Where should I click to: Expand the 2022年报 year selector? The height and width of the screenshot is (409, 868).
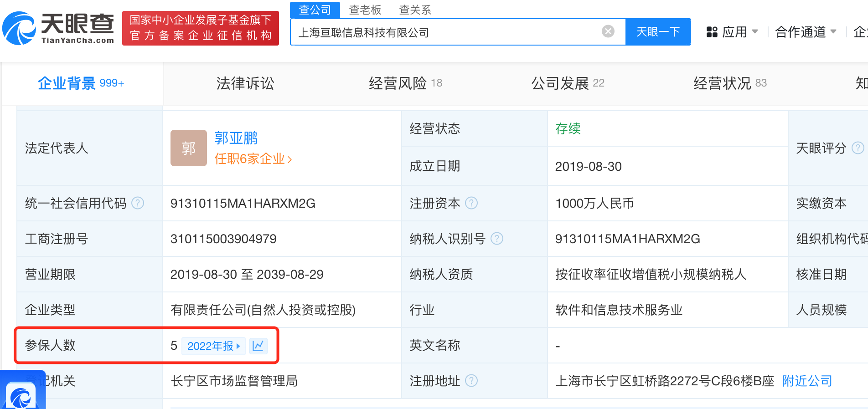(213, 346)
